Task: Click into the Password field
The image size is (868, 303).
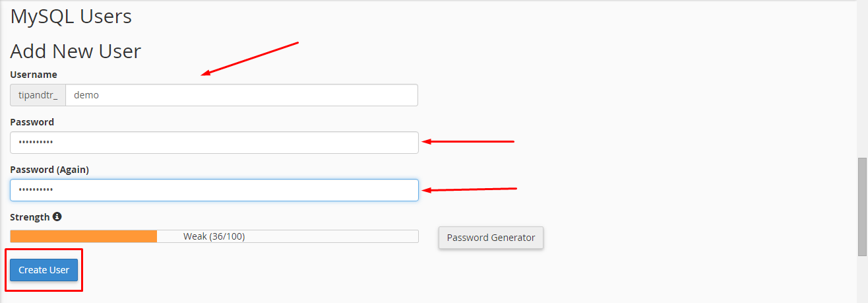Action: (x=214, y=143)
